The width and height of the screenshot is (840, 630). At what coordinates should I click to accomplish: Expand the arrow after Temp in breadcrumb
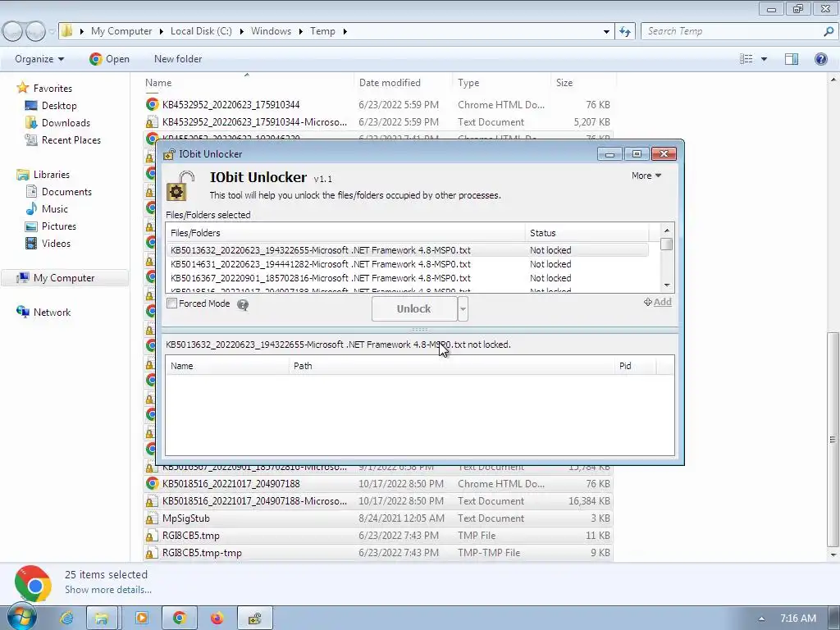point(345,31)
